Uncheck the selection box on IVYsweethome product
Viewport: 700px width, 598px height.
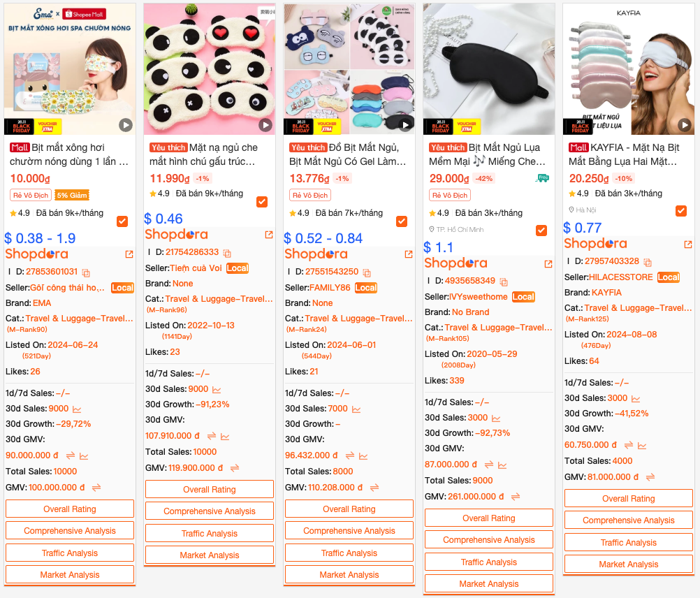541,231
